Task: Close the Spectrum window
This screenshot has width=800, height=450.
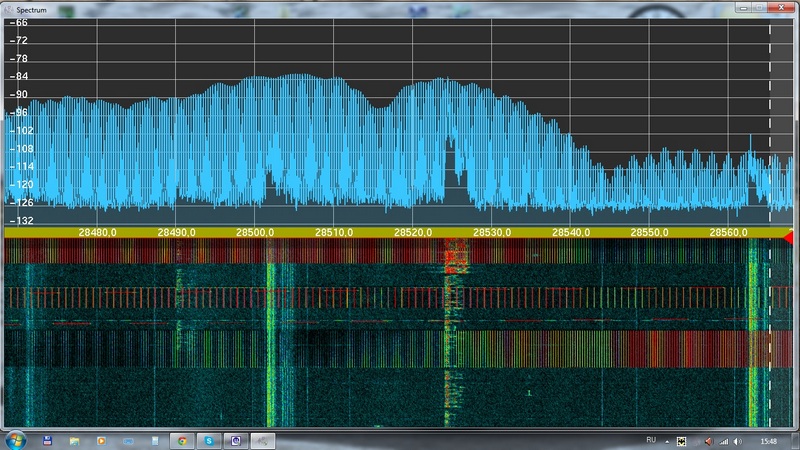Action: point(783,8)
